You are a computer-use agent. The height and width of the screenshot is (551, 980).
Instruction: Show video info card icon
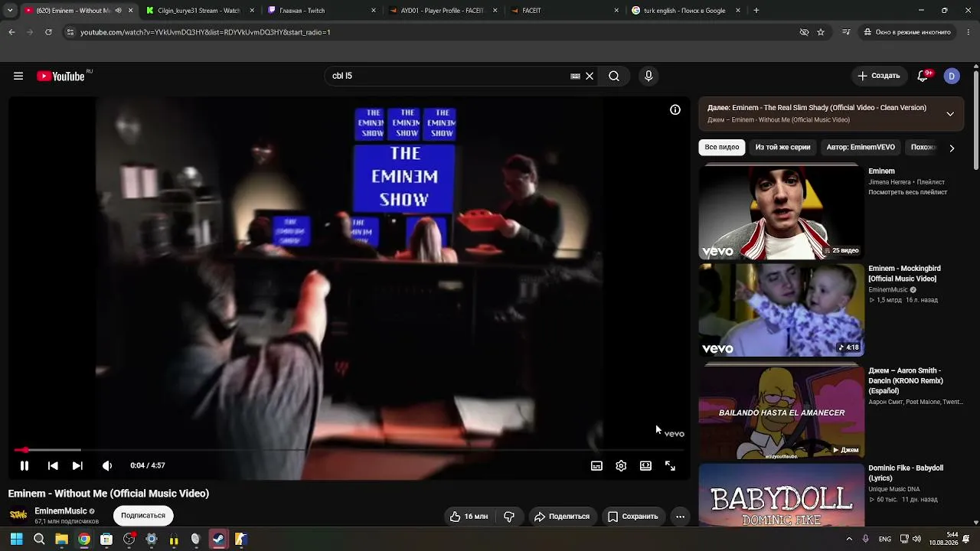(x=675, y=109)
